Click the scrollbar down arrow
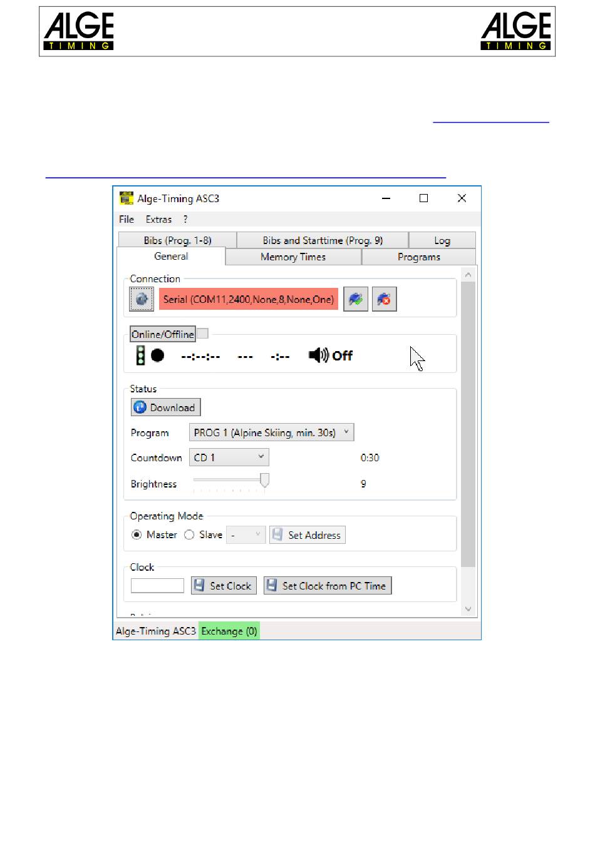The height and width of the screenshot is (868, 595). [468, 609]
